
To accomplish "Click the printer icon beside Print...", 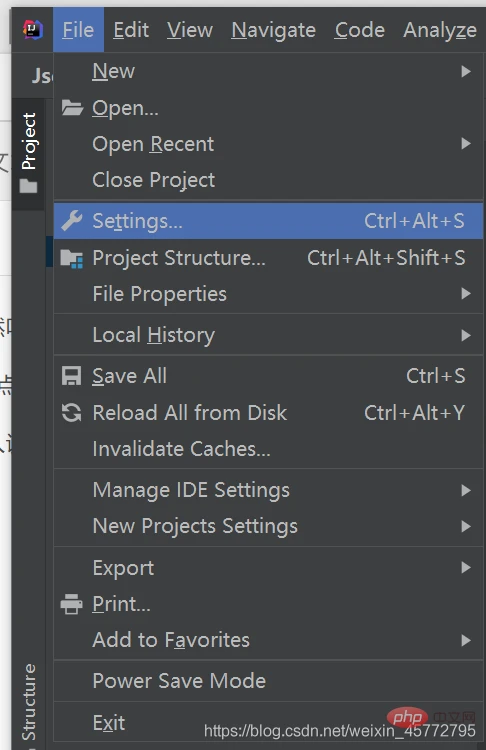I will [x=72, y=604].
